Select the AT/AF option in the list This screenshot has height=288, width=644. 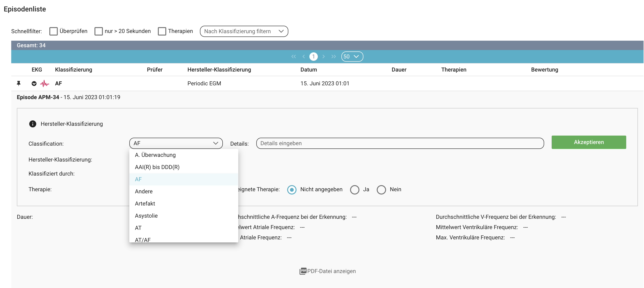184,238
